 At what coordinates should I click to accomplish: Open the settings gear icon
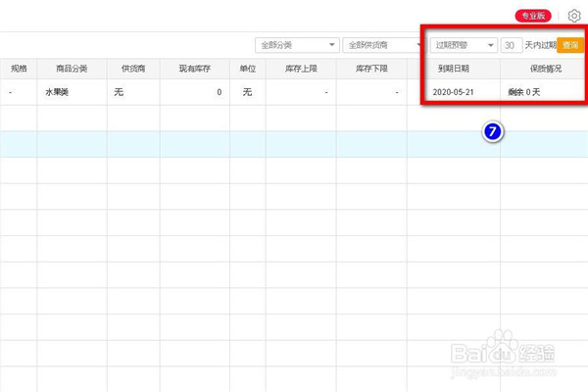pyautogui.click(x=574, y=16)
